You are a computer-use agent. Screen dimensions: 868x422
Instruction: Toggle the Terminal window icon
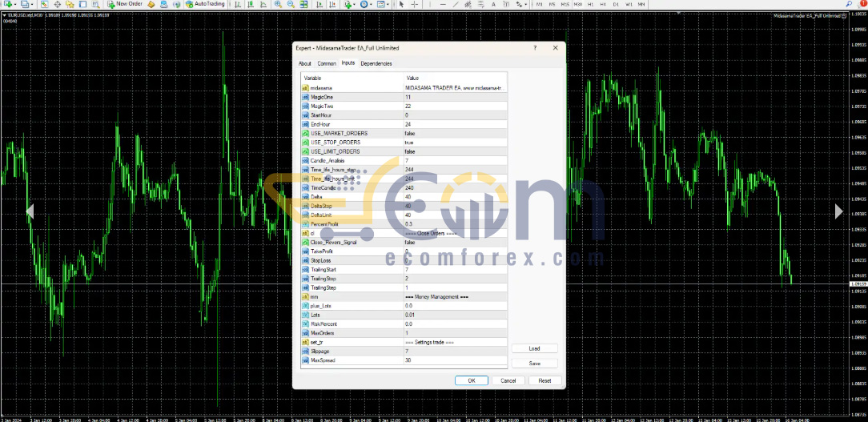(x=83, y=4)
